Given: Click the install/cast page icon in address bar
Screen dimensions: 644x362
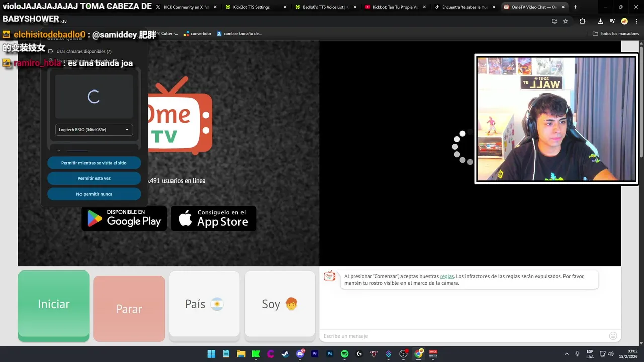Looking at the screenshot, I should tap(554, 21).
